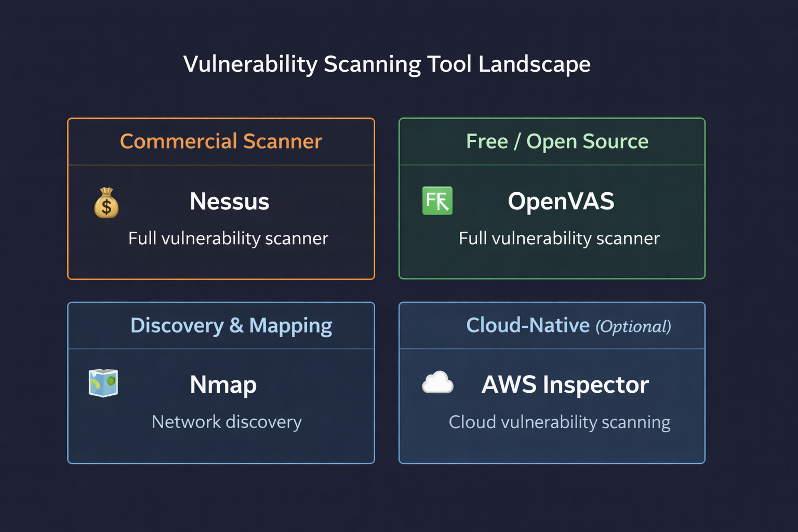Select the Cloud-Native header text
Viewport: 798px width, 532px height.
pos(528,325)
